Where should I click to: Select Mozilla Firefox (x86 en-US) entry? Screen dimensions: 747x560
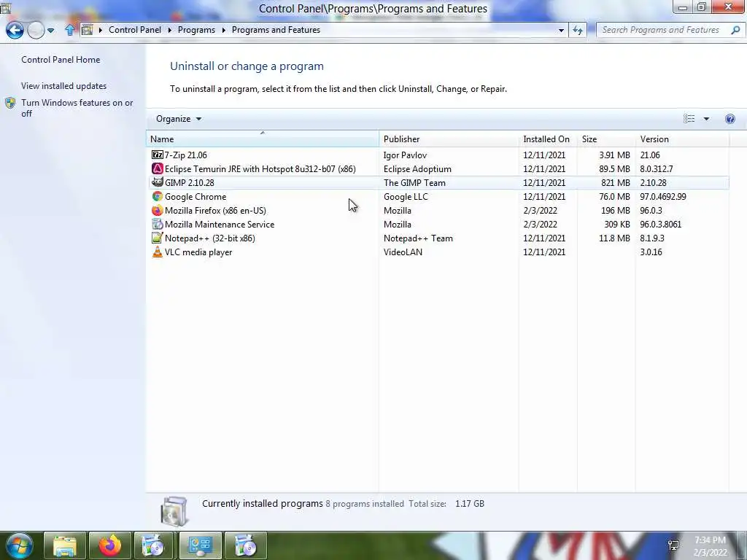coord(215,210)
